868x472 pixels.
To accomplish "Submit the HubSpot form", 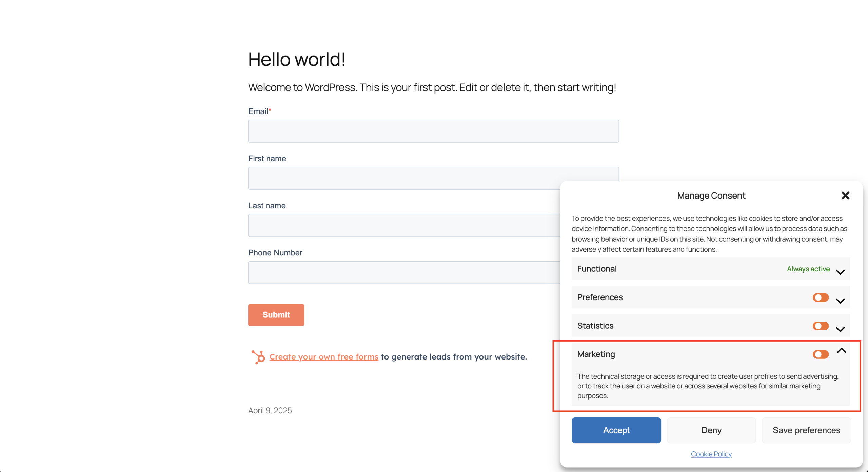I will (276, 315).
